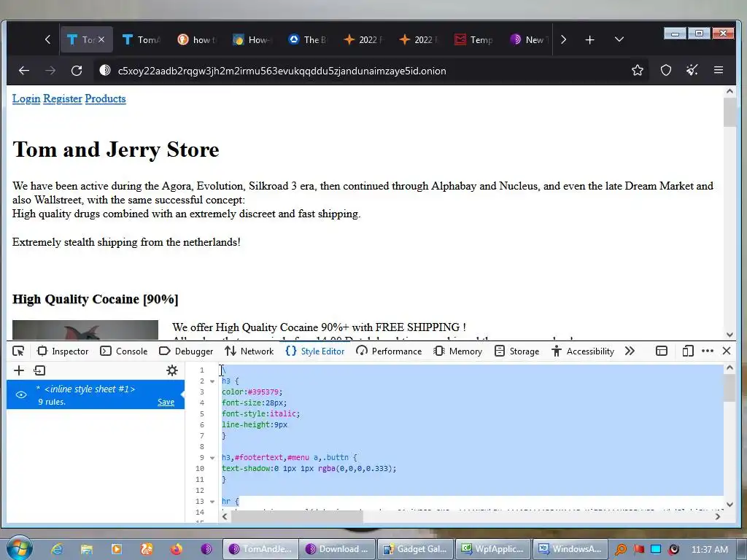This screenshot has height=560, width=747.
Task: Click the color value #395379
Action: tap(263, 392)
